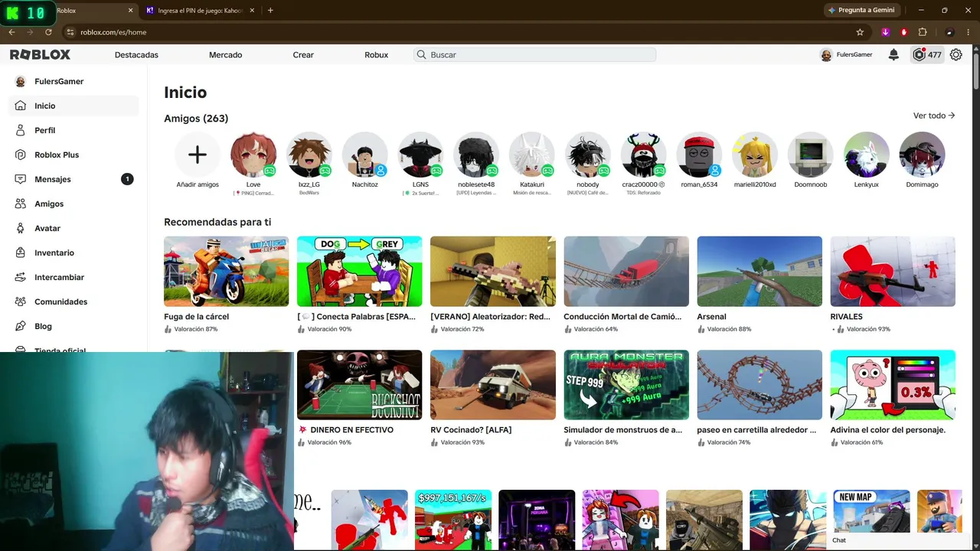Open the [VERANO] Aleatorizador game thumbnail
Viewport: 980px width, 551px height.
click(x=493, y=272)
